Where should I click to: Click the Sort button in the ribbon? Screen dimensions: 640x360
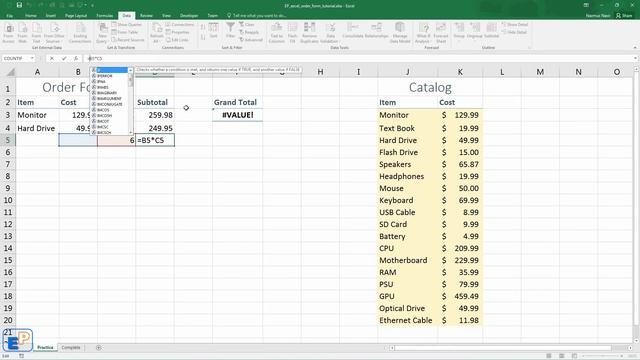[x=213, y=31]
